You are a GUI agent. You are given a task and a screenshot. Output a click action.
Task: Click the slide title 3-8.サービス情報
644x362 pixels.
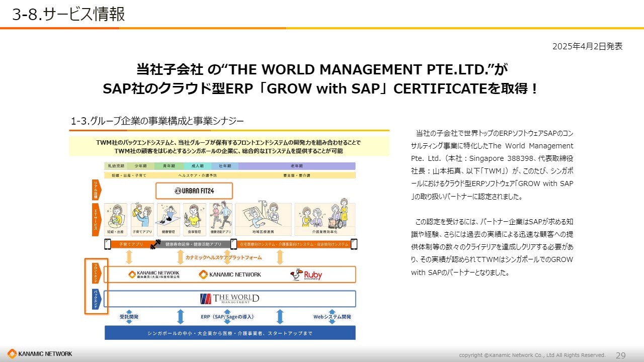[68, 15]
